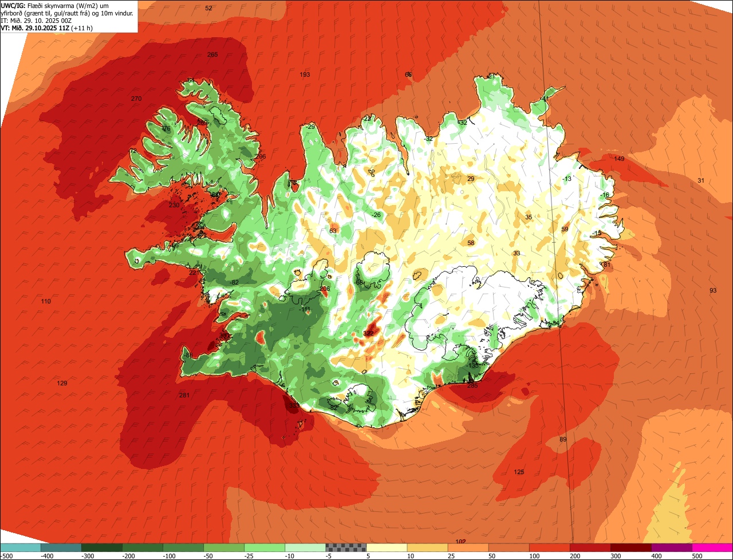733x560 pixels.
Task: Pick the purple 400 to 500 legend swatch
Action: click(672, 547)
